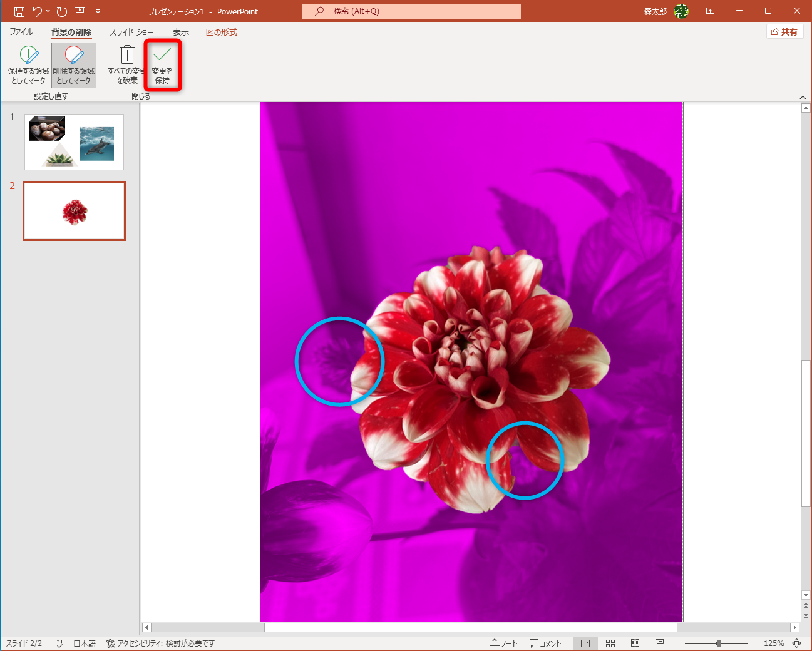The width and height of the screenshot is (812, 651).
Task: Go to previous slide via double-up arrow
Action: point(806,606)
